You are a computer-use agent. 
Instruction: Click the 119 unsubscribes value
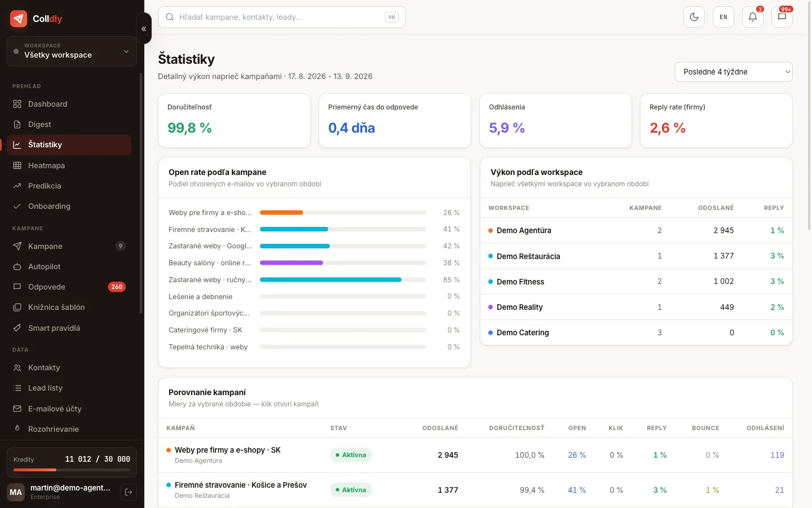[x=777, y=455]
